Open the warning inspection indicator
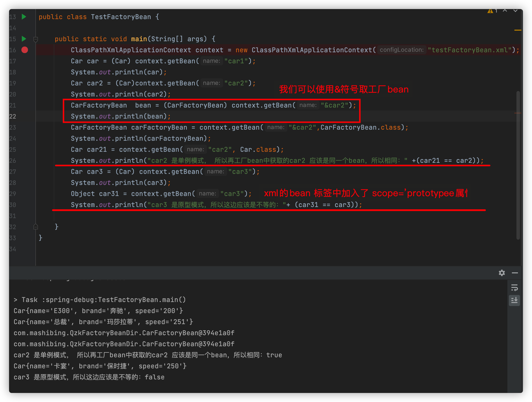 492,11
